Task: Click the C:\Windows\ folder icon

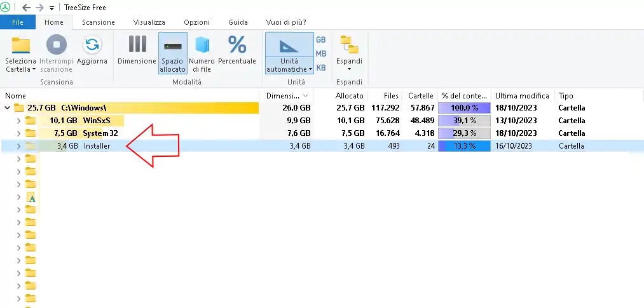Action: click(x=19, y=108)
